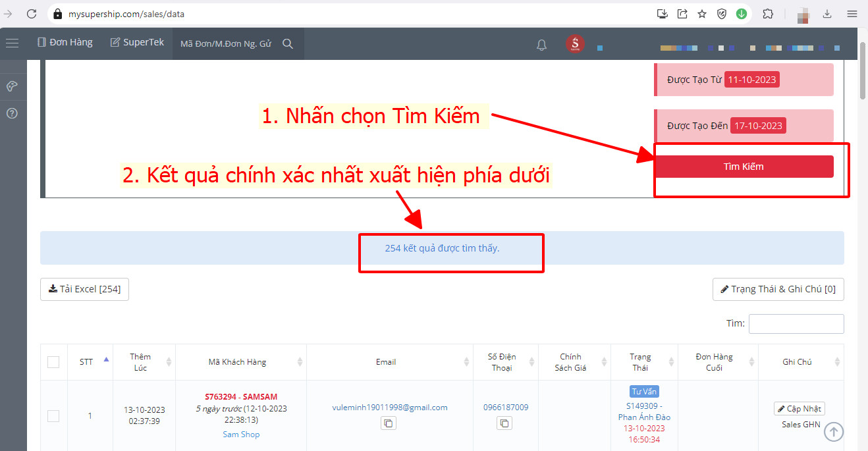Click the 254 kết quả được tìm thấy text

[x=442, y=248]
